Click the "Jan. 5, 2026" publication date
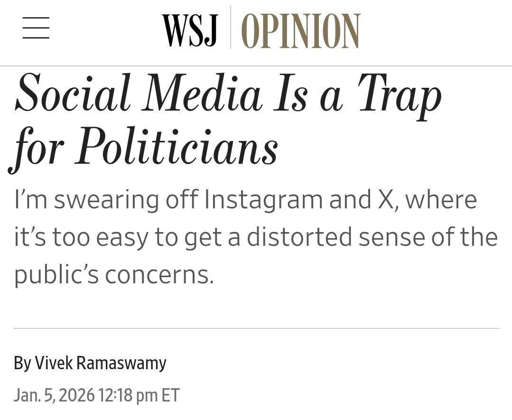Screen dimensions: 512x420 pos(55,395)
